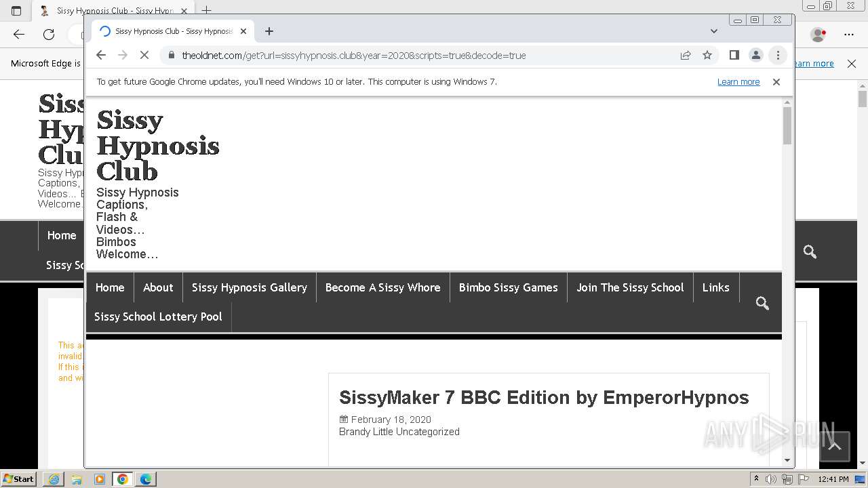Click the search magnifier on Edge page
This screenshot has width=868, height=488.
pos(810,251)
